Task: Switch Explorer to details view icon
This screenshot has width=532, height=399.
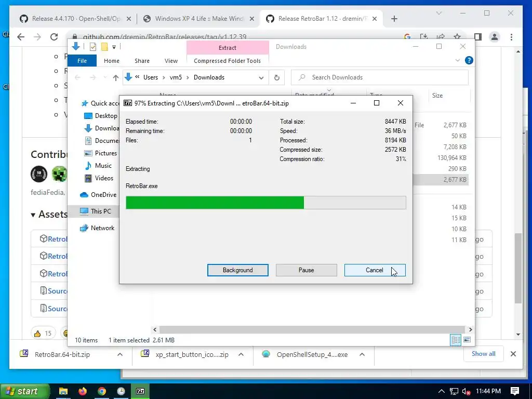Action: pyautogui.click(x=455, y=340)
